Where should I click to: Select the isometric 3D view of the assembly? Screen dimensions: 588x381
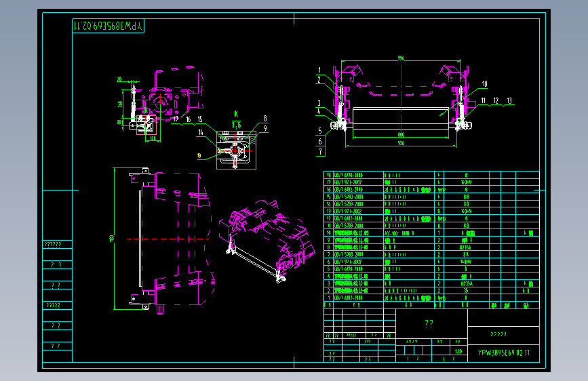pos(267,241)
